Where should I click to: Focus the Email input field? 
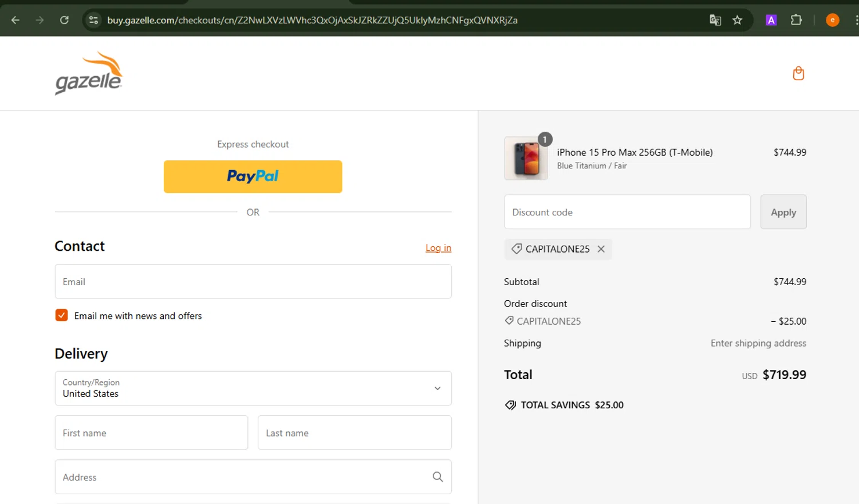253,281
